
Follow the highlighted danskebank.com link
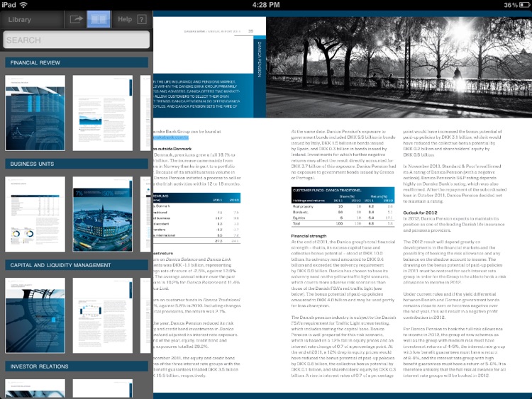[171, 137]
